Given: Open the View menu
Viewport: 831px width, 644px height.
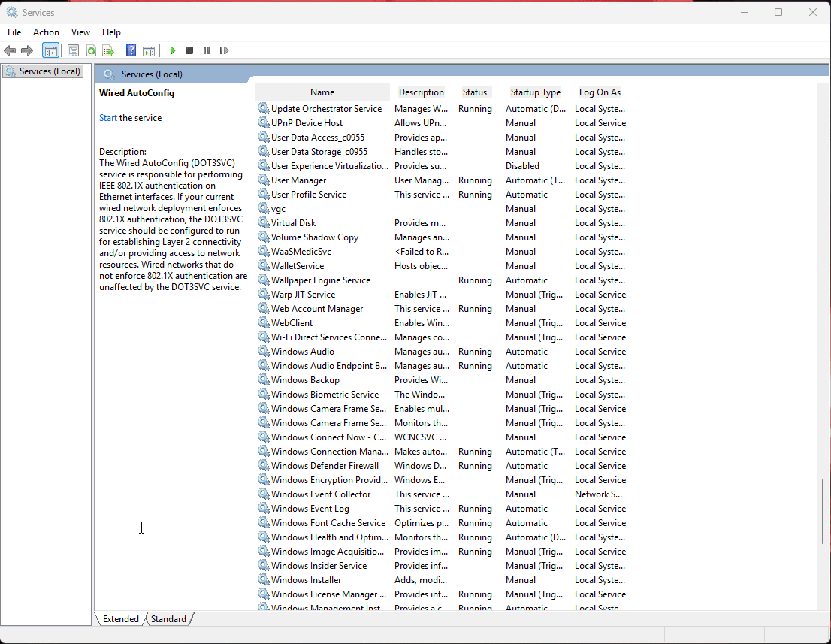Looking at the screenshot, I should pyautogui.click(x=80, y=32).
